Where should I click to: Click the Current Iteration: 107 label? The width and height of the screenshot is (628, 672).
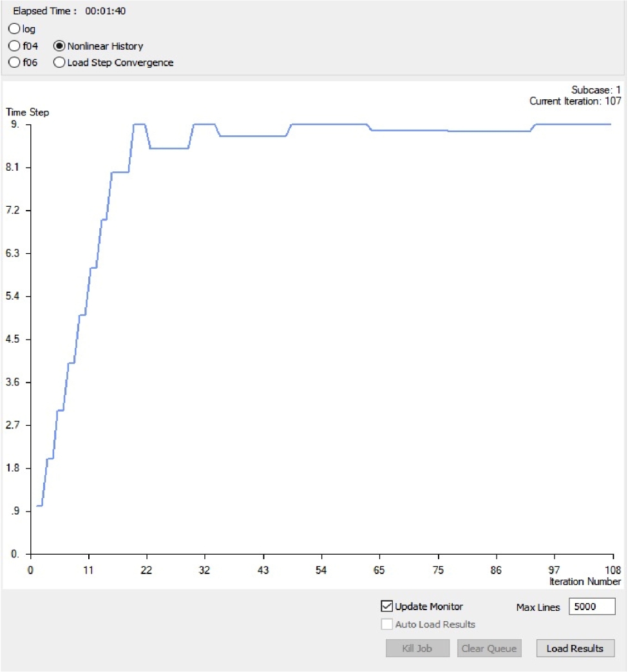pos(575,101)
